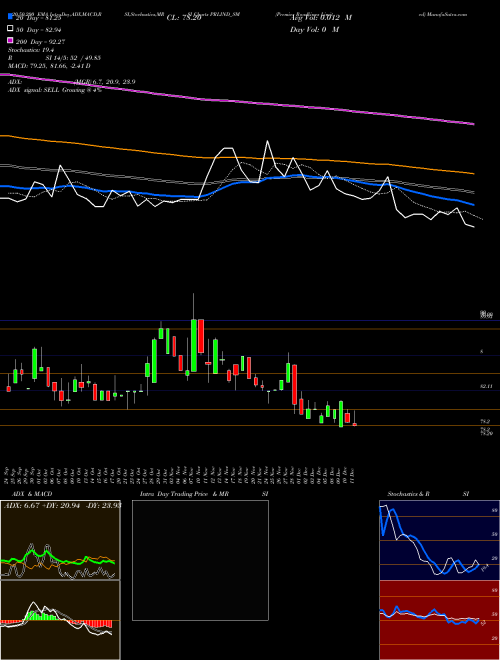Screen dimensions: 500x660
Task: Click the ADX (MGR) '6.7, 20.9, 23.9' values
Action: [x=114, y=82]
